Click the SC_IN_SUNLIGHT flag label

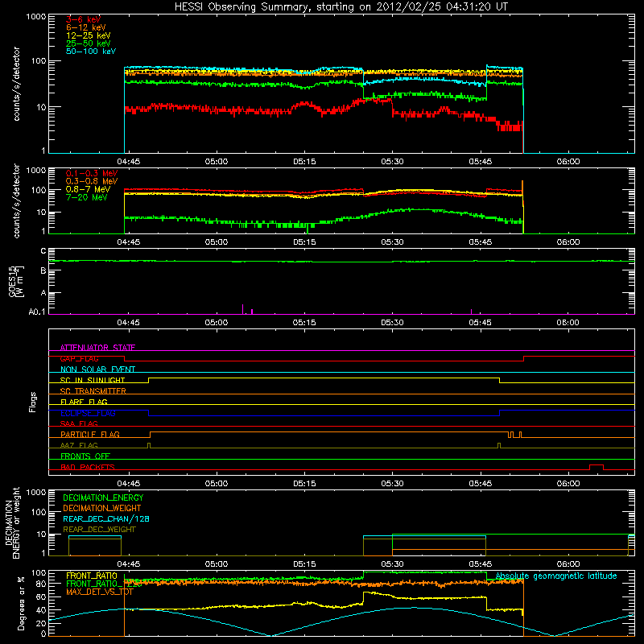pyautogui.click(x=93, y=380)
